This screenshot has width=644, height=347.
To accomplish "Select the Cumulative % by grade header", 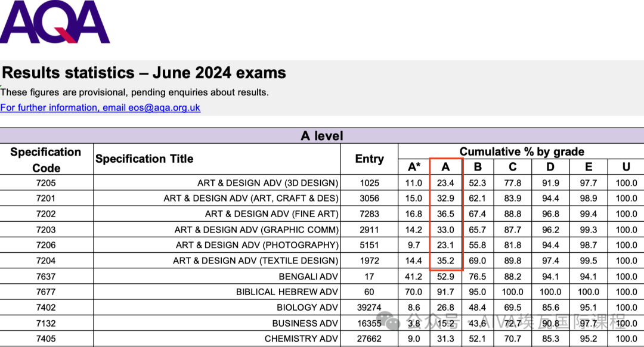I will pos(521,151).
